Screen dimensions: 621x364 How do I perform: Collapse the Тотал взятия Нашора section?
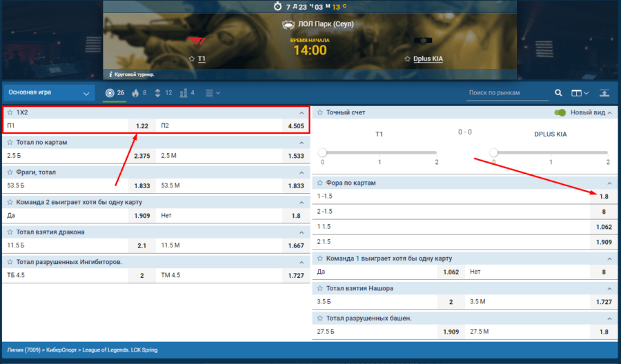(x=609, y=288)
